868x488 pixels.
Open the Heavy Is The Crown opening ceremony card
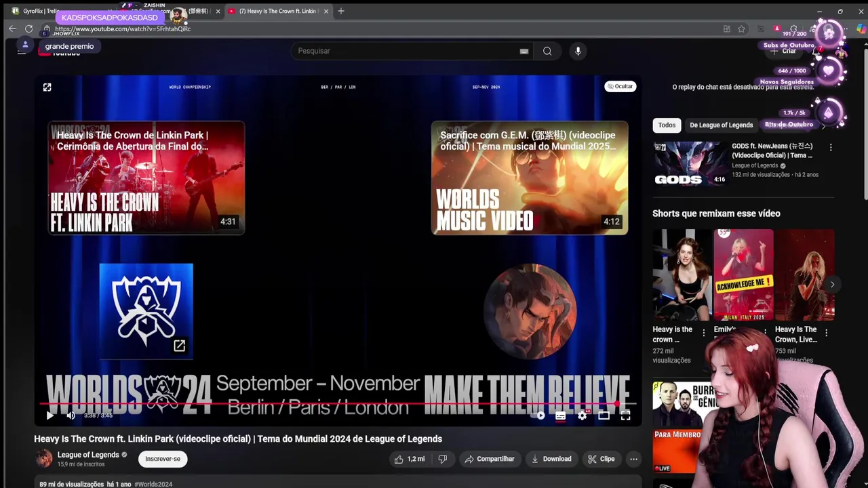(146, 178)
